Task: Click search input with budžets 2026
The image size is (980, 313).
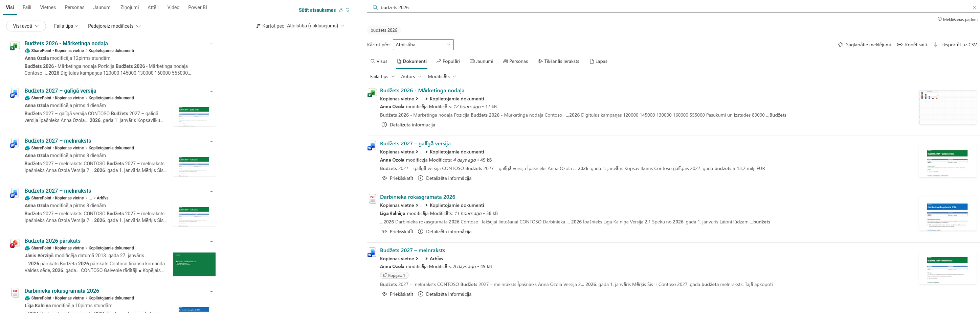Action: (673, 7)
